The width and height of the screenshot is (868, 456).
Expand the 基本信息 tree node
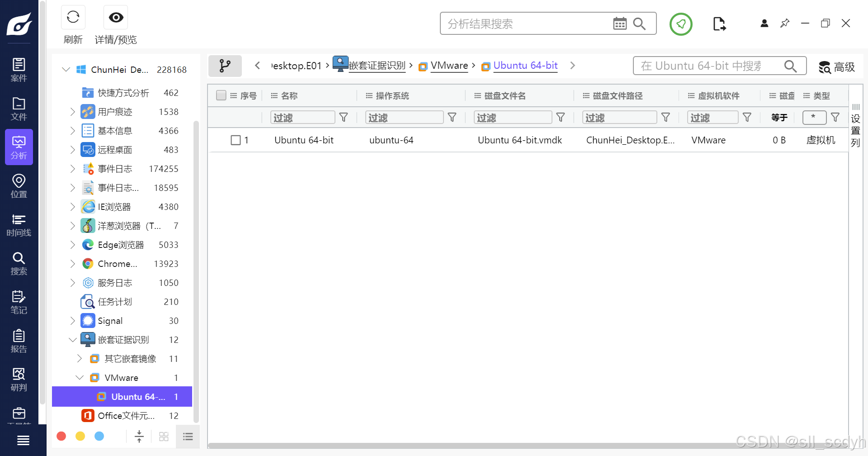pyautogui.click(x=72, y=131)
